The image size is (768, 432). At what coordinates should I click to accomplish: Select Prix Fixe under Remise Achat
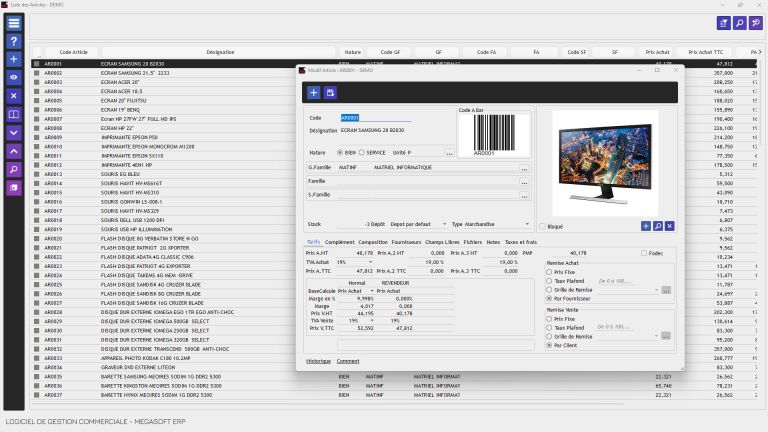(549, 272)
